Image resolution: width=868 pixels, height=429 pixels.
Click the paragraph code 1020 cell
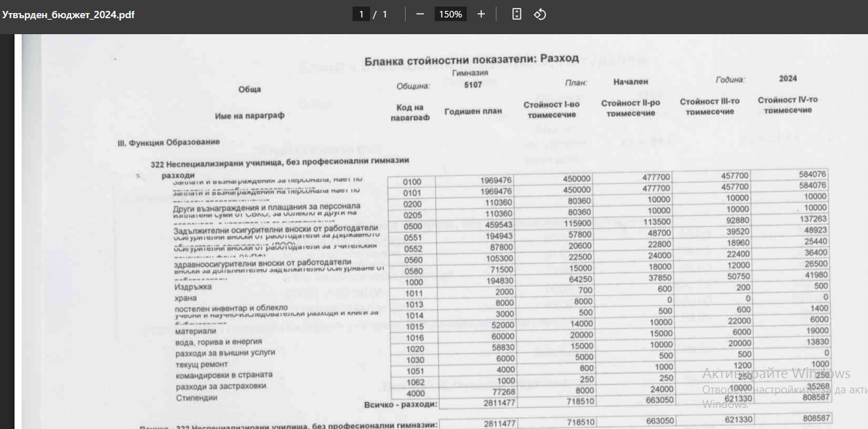414,349
